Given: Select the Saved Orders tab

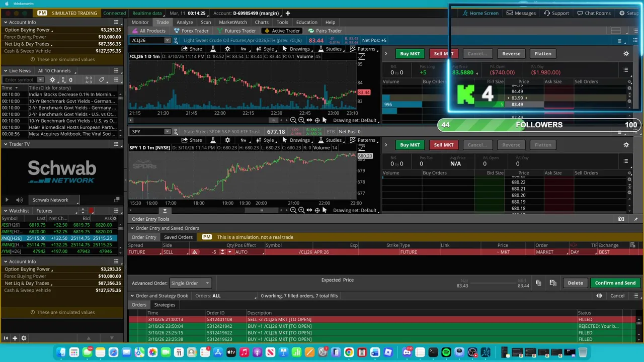Looking at the screenshot, I should 178,237.
